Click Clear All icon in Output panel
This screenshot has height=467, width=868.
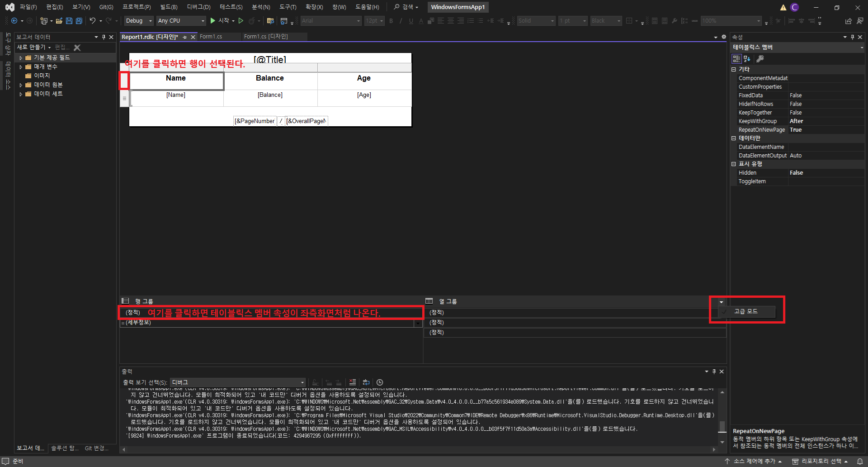tap(353, 382)
